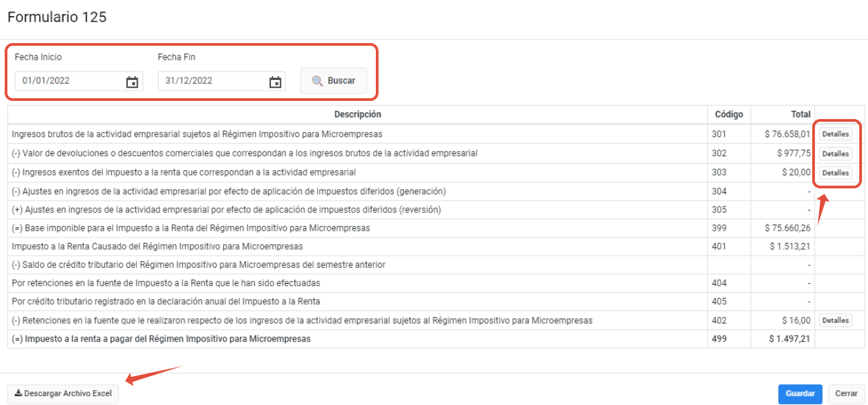
Task: Open the Fecha Fin calendar picker icon
Action: click(x=275, y=82)
